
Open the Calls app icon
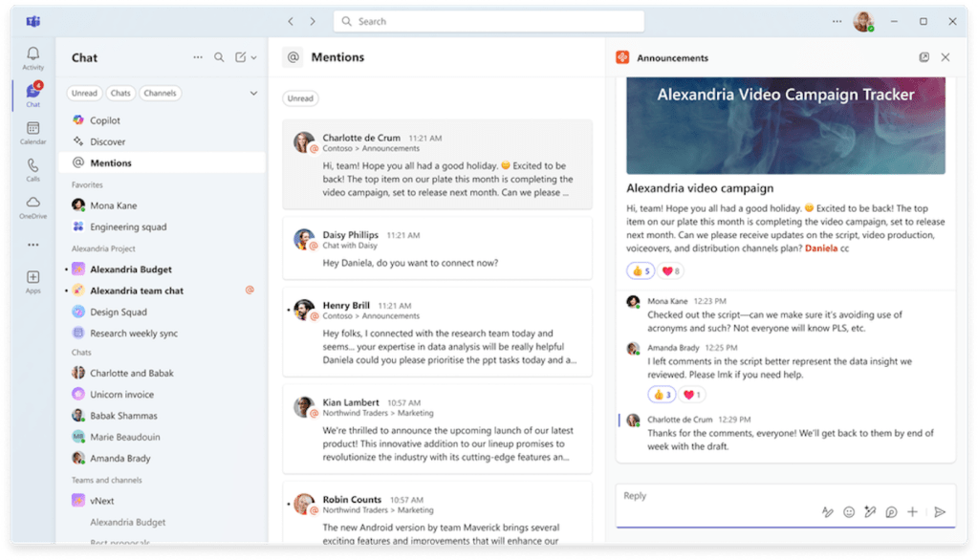click(33, 169)
